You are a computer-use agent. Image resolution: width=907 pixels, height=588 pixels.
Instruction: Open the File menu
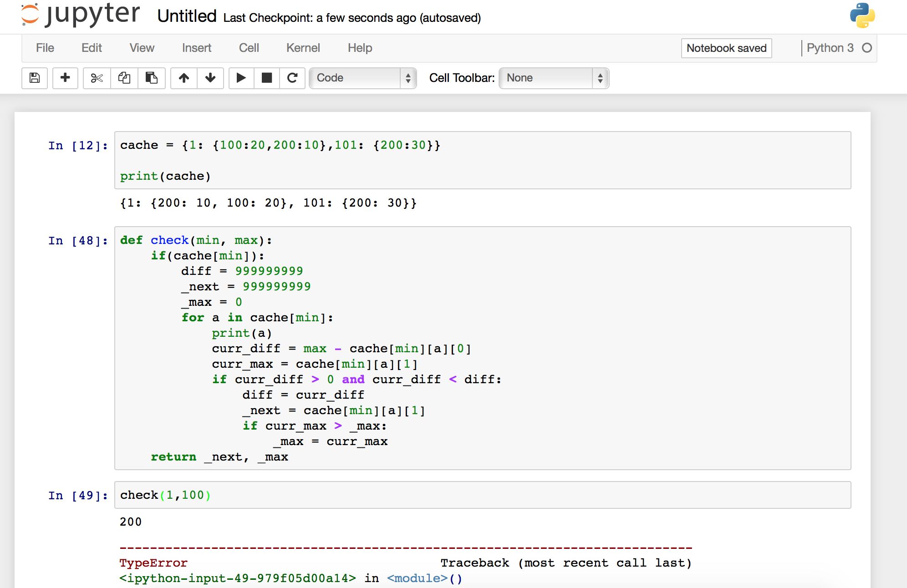click(45, 48)
